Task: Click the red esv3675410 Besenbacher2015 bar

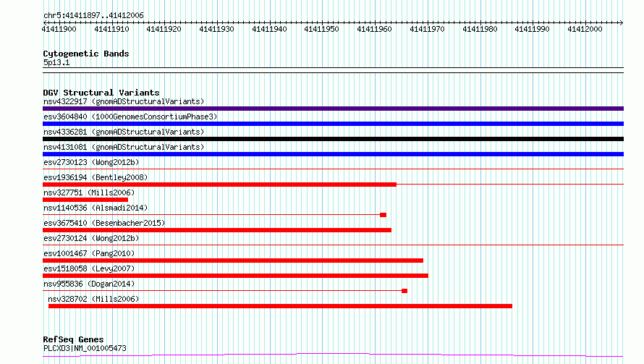Action: pyautogui.click(x=217, y=230)
